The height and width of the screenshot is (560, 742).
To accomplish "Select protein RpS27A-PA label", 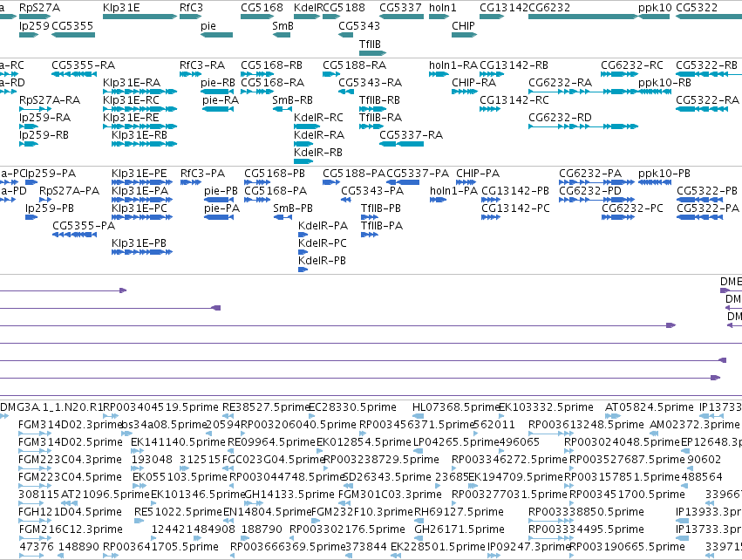I will point(69,191).
